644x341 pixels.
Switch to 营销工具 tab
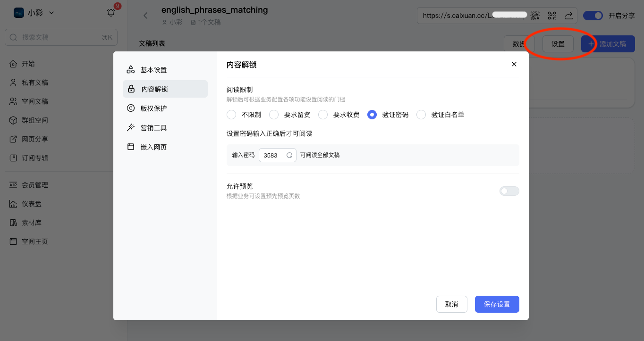[165, 128]
